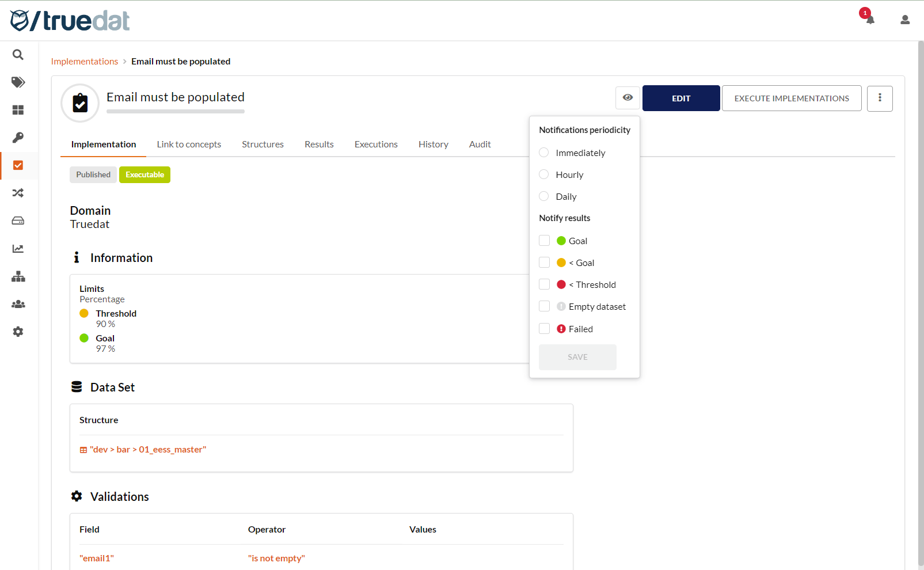Viewport: 924px width, 570px height.
Task: Open the data sources drive icon
Action: (18, 221)
